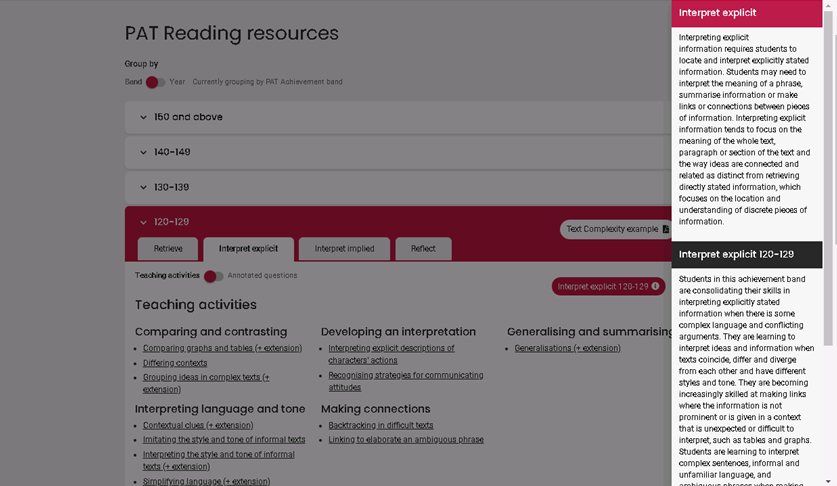
Task: Click the Interpret explicit panel header
Action: click(x=747, y=13)
